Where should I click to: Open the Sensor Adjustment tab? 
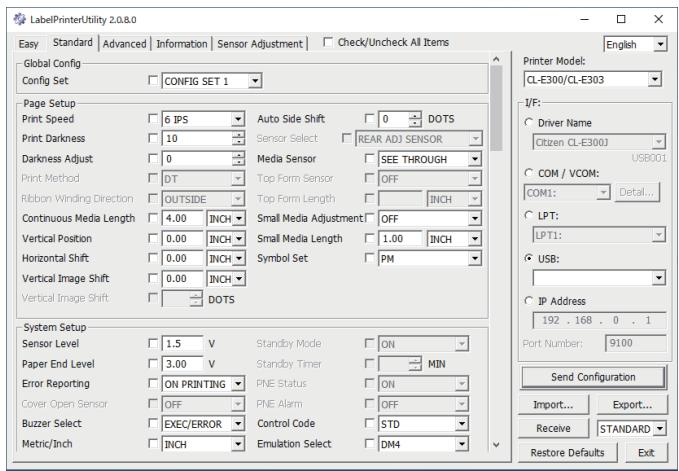point(260,44)
